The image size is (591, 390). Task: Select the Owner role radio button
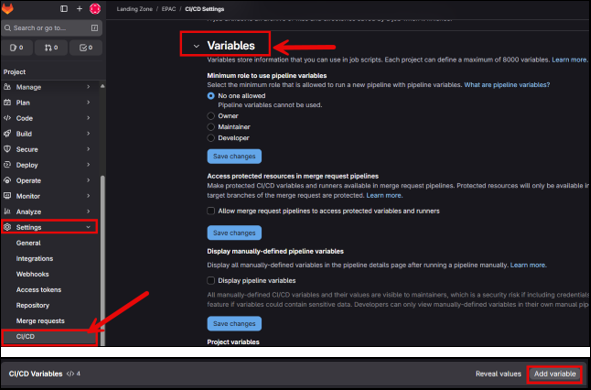pos(211,116)
